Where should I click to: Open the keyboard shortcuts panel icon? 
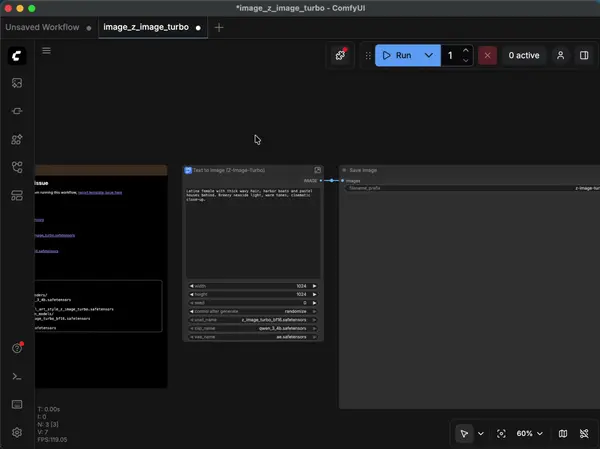[x=17, y=405]
